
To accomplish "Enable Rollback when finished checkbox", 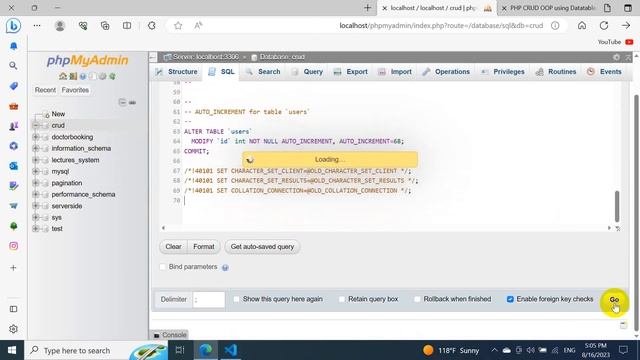I will [417, 299].
